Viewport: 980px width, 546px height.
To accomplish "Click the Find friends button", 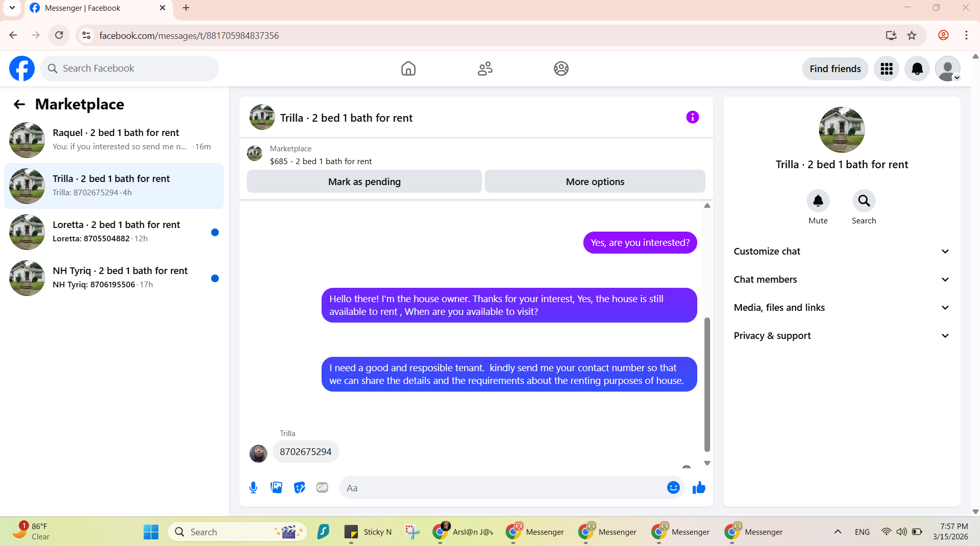I will [835, 69].
